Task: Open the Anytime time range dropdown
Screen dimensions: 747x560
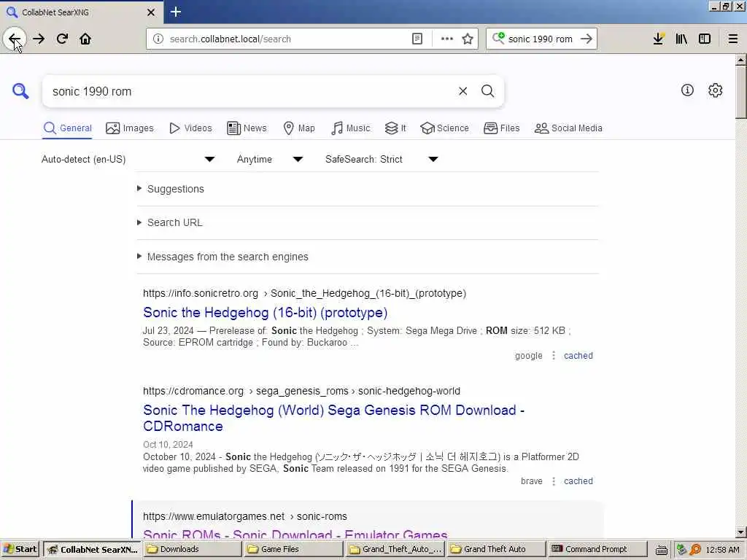Action: tap(270, 159)
